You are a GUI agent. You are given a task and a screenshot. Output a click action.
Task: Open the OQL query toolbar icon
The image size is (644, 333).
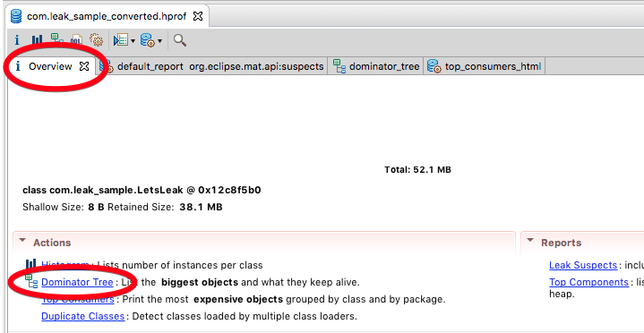click(76, 39)
